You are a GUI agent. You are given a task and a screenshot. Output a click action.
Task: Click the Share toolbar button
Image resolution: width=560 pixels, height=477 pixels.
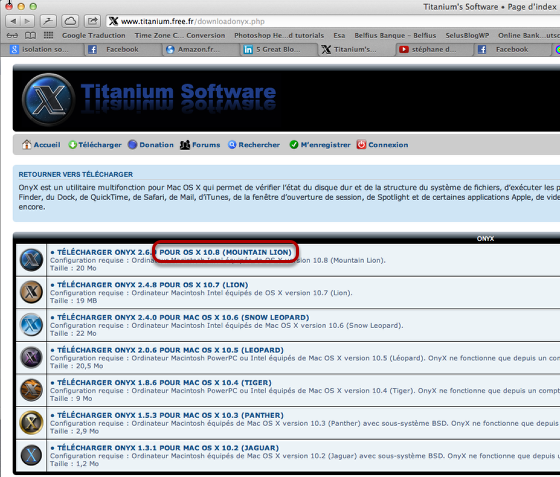click(x=92, y=21)
